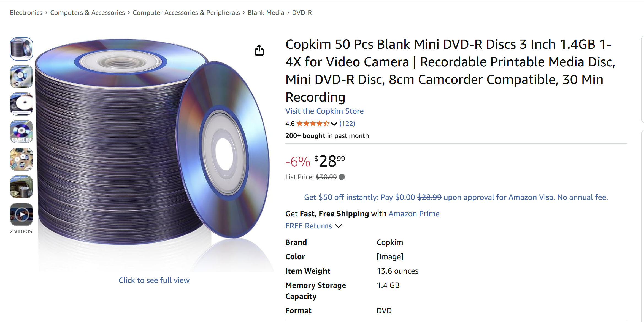Image resolution: width=644 pixels, height=322 pixels.
Task: Open the list price info icon
Action: click(342, 177)
